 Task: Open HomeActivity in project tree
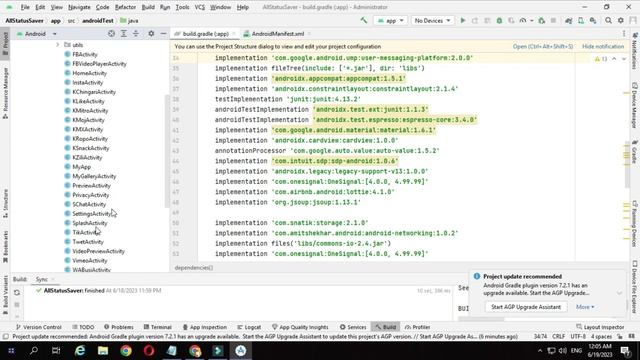coord(89,73)
